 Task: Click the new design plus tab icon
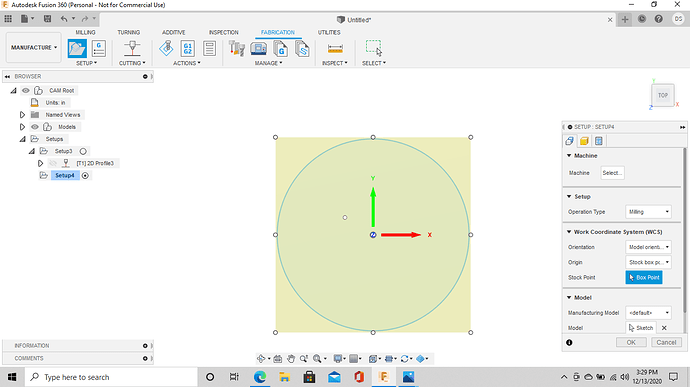tap(625, 19)
